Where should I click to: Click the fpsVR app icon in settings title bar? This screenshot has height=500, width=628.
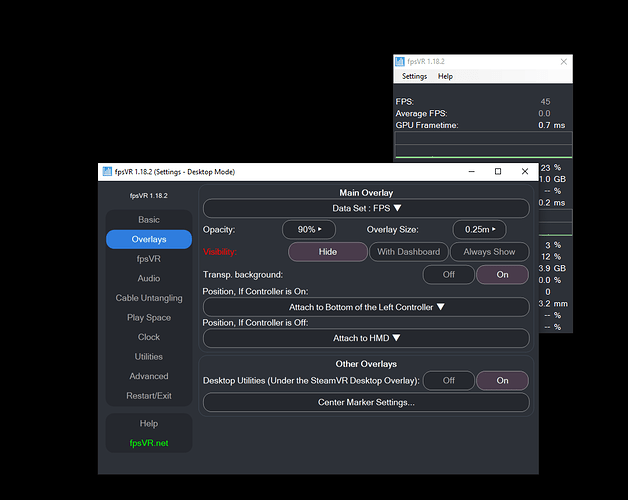106,172
